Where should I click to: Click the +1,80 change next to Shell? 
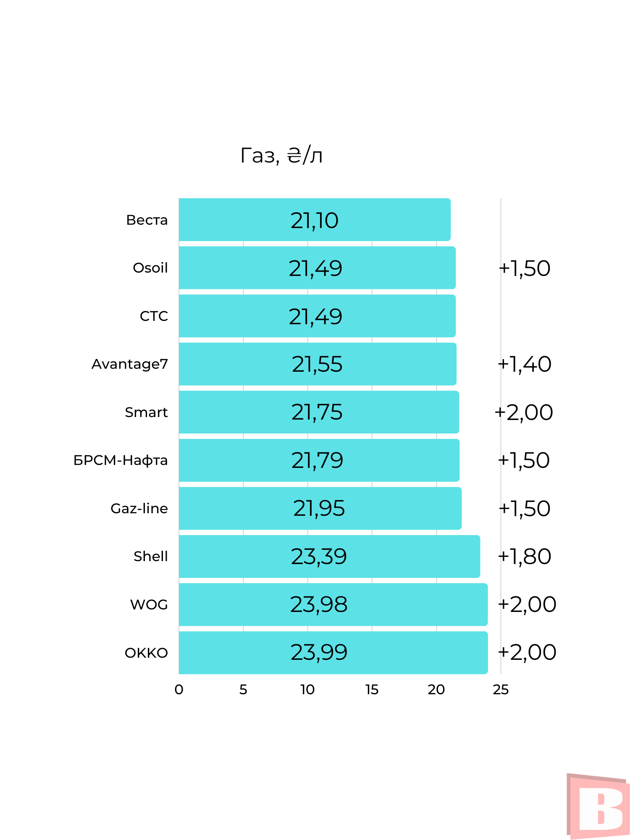click(524, 556)
